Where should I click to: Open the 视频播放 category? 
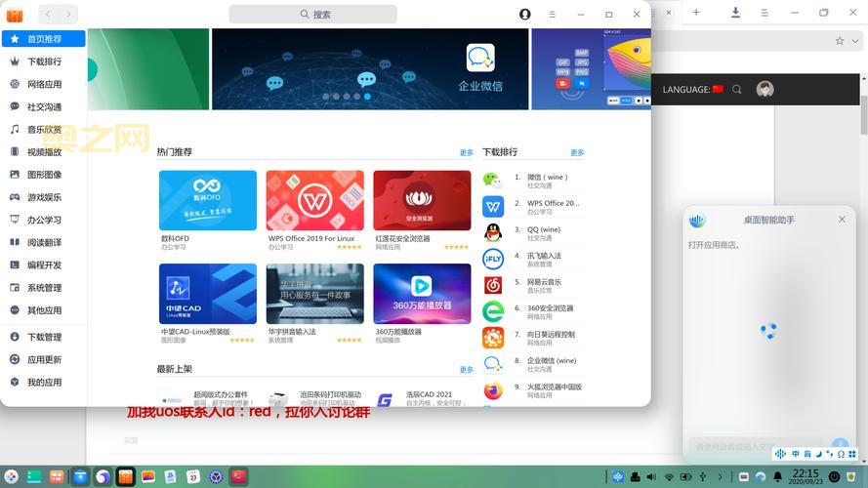(44, 152)
